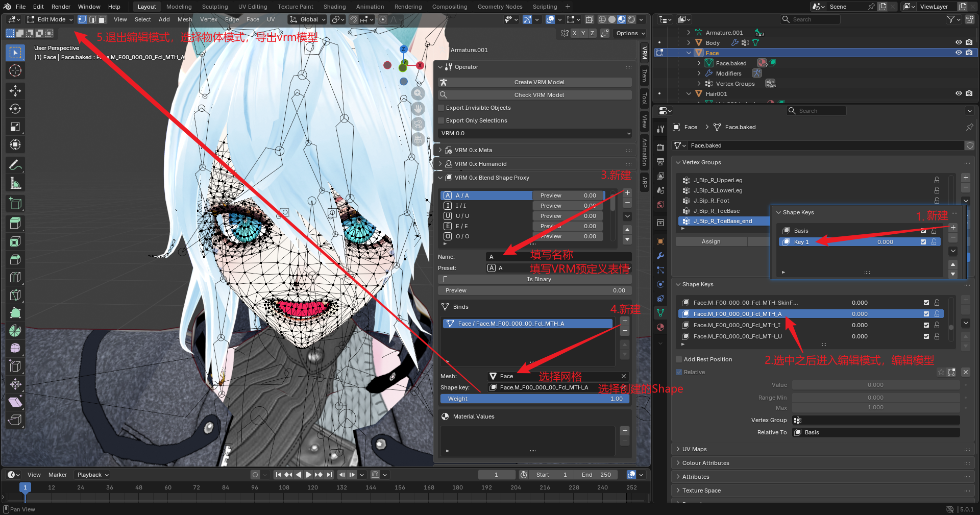Screen dimensions: 980x515
Task: Select the Annotate tool
Action: [x=15, y=165]
